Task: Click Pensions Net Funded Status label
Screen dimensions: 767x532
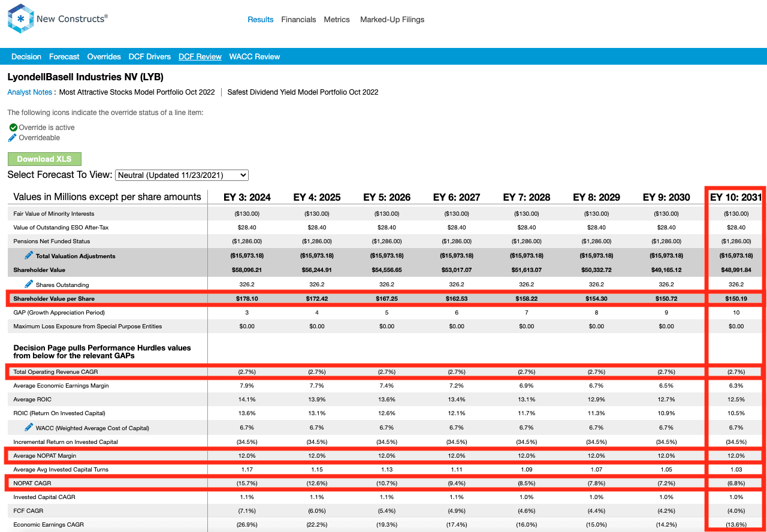Action: [x=52, y=241]
